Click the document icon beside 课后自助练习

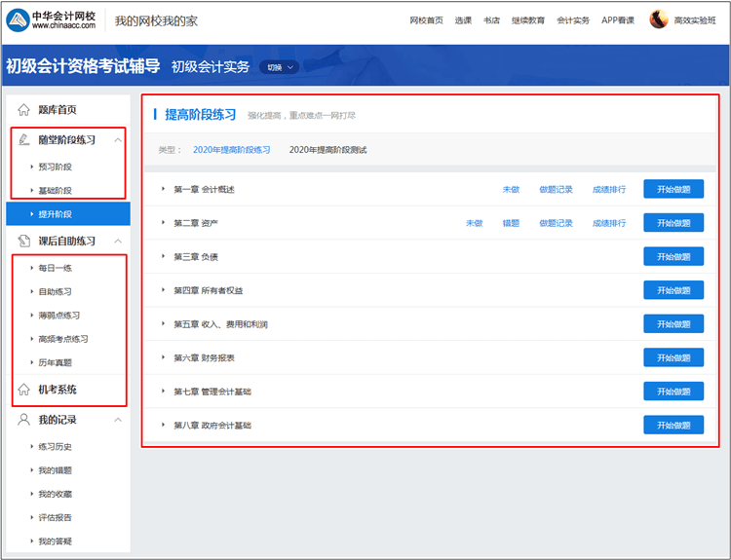(x=23, y=241)
